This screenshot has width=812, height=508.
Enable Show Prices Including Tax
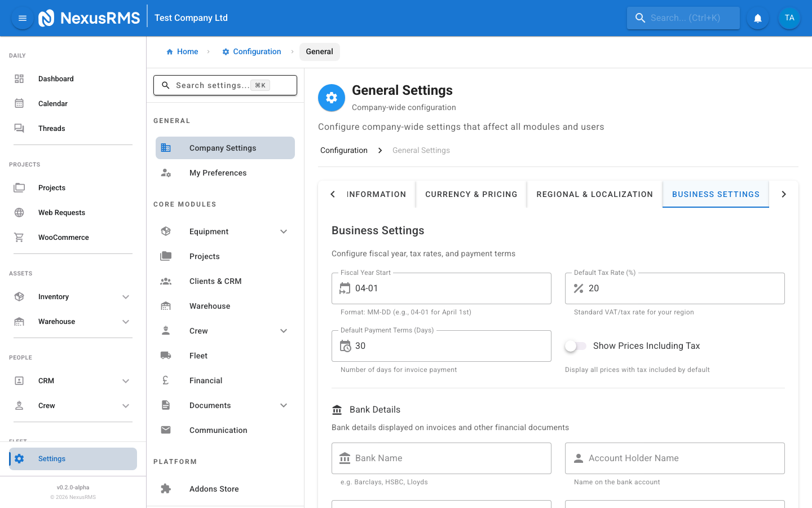tap(576, 345)
